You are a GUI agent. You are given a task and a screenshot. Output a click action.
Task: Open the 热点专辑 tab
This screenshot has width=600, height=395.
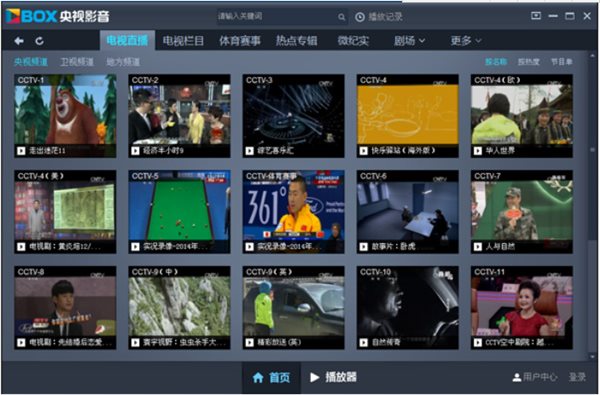click(297, 41)
